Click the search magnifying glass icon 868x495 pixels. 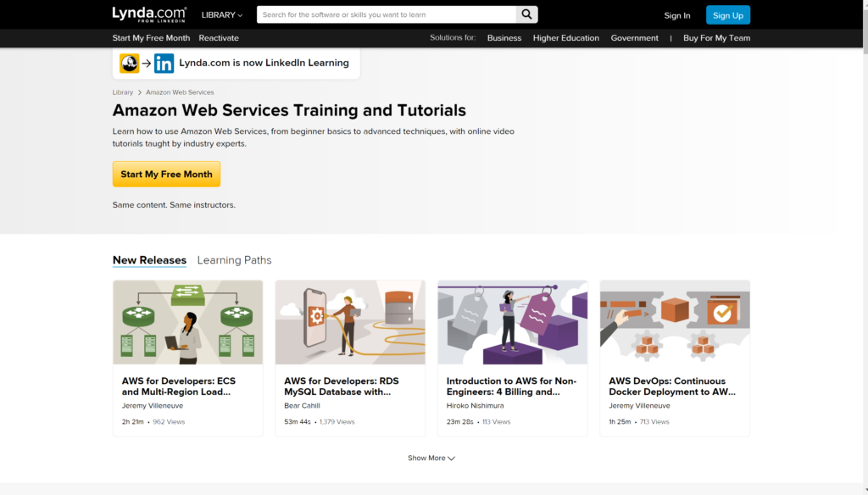coord(526,14)
